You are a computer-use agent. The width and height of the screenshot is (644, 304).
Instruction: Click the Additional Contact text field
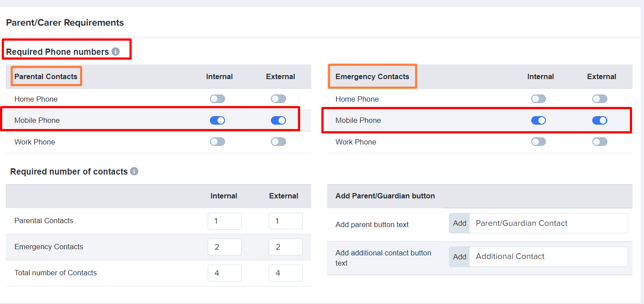[549, 257]
